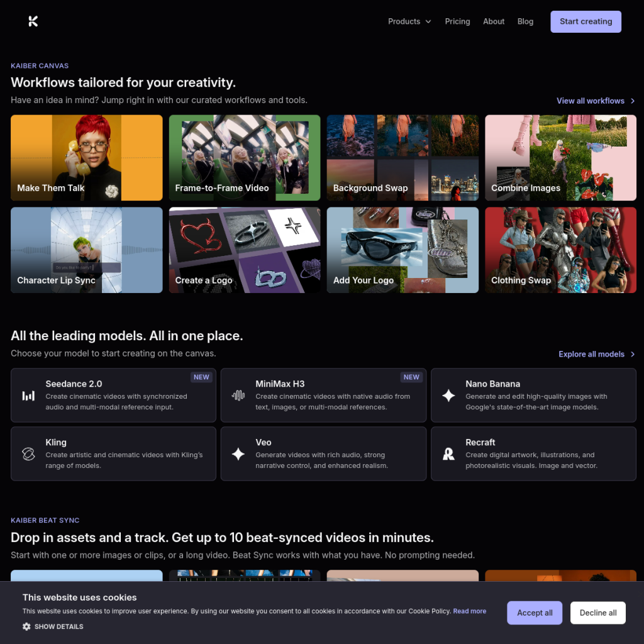Open View all workflows link
The height and width of the screenshot is (644, 644).
pos(596,101)
